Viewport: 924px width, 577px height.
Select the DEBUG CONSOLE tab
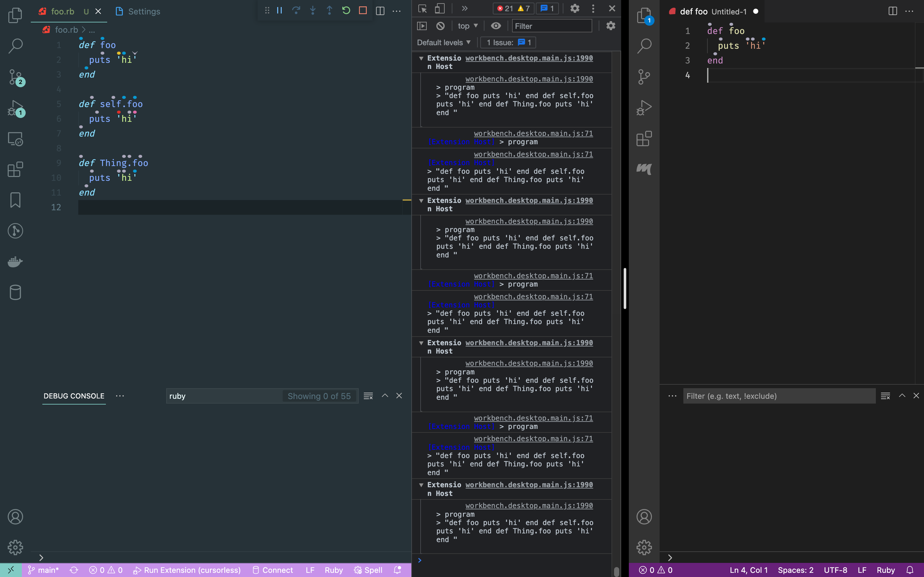click(74, 396)
